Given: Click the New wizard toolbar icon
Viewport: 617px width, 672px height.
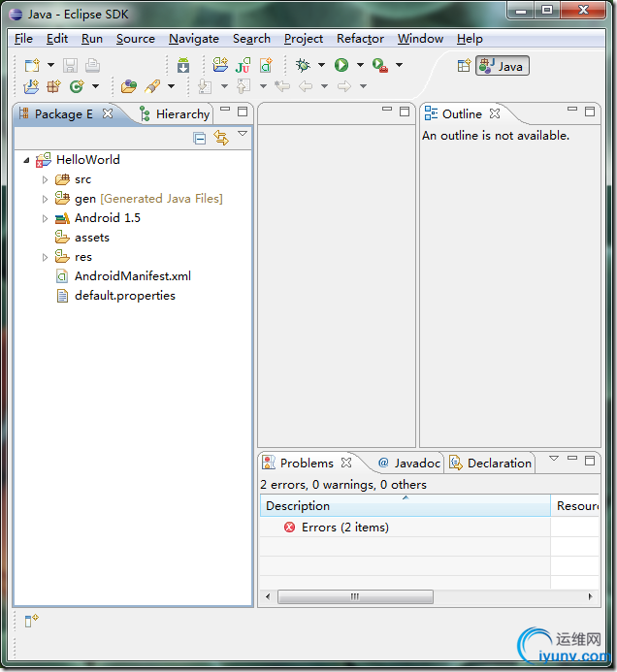Looking at the screenshot, I should (x=32, y=65).
